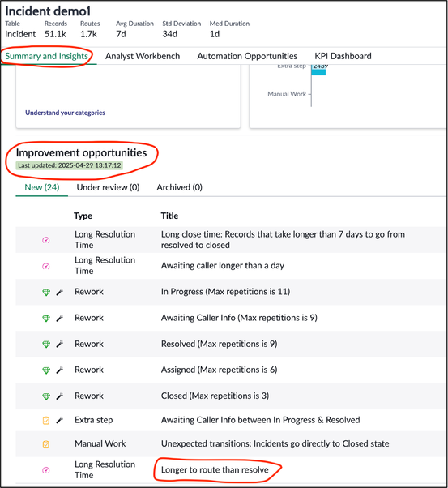448x488 pixels.
Task: Click wand icon on Closed rework row
Action: coord(60,396)
